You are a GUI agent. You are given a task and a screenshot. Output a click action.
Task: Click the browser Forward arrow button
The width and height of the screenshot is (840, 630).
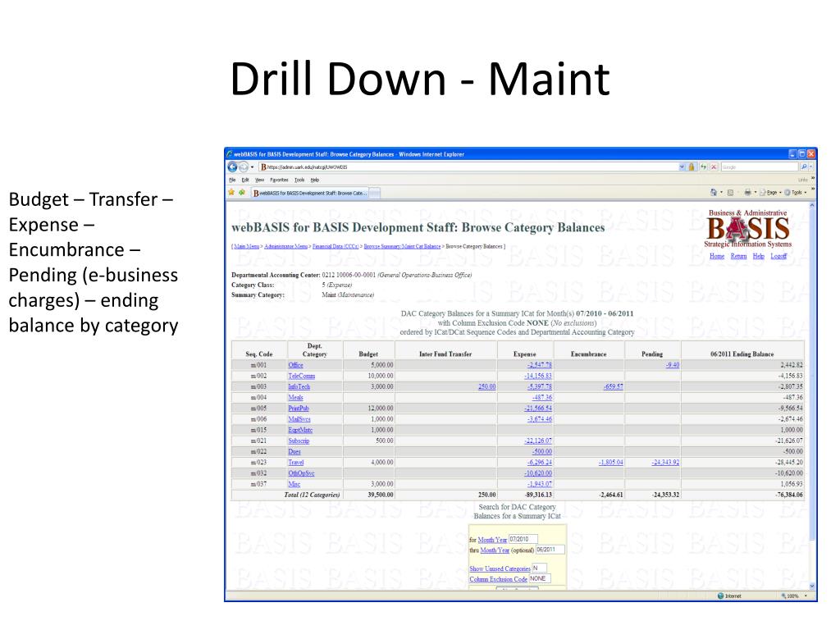243,167
